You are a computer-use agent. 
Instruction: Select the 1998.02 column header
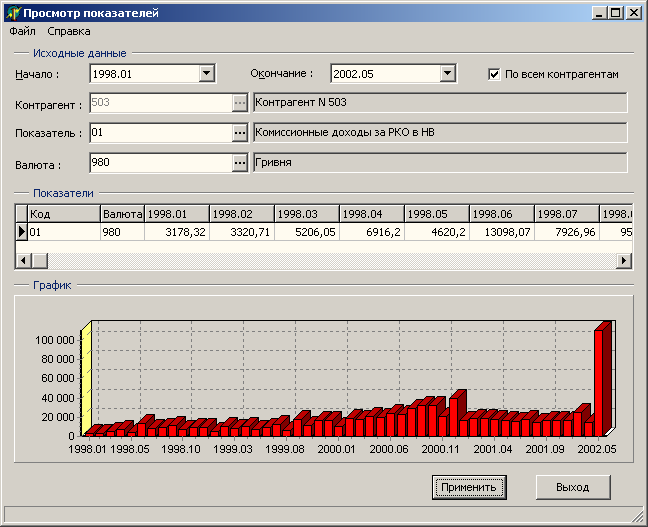click(242, 214)
